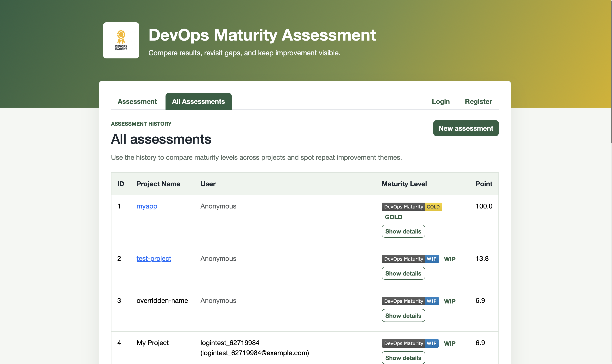612x364 pixels.
Task: Open the Register page
Action: click(x=478, y=101)
